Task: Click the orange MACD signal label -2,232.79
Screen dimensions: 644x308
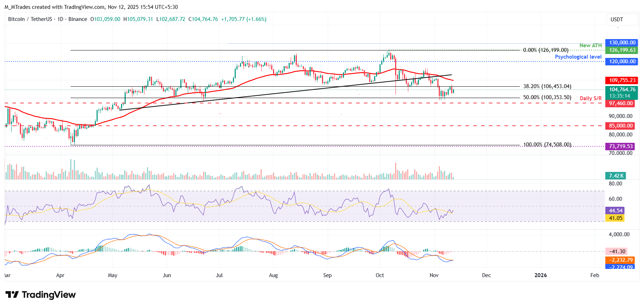Action: (x=621, y=260)
